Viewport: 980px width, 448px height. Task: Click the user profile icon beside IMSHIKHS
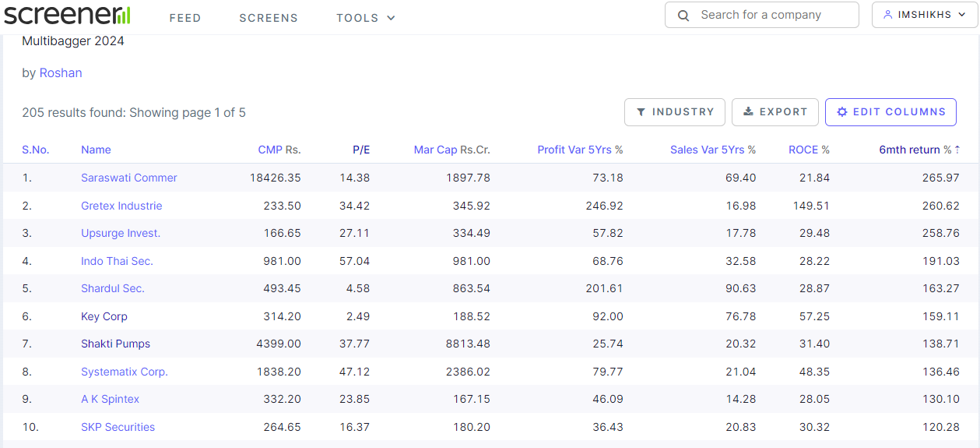click(887, 15)
